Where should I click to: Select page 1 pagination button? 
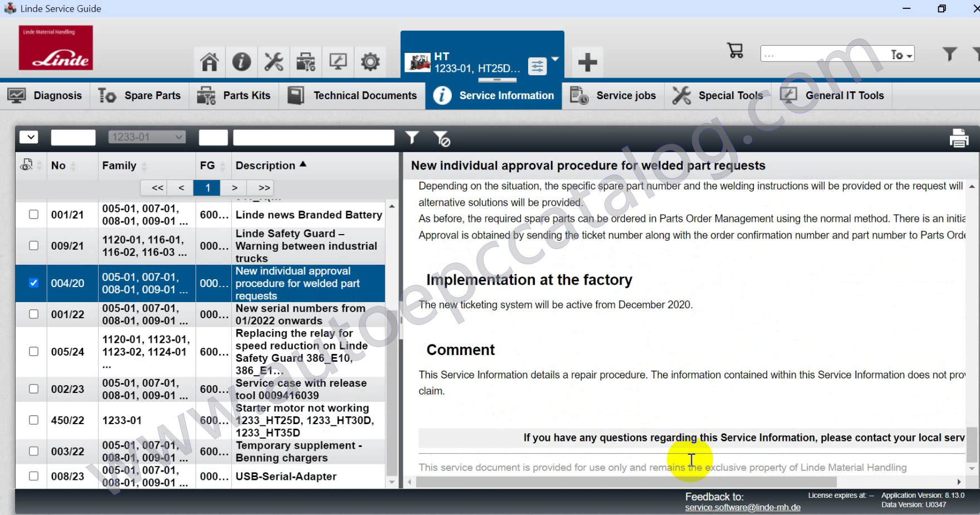(x=207, y=188)
